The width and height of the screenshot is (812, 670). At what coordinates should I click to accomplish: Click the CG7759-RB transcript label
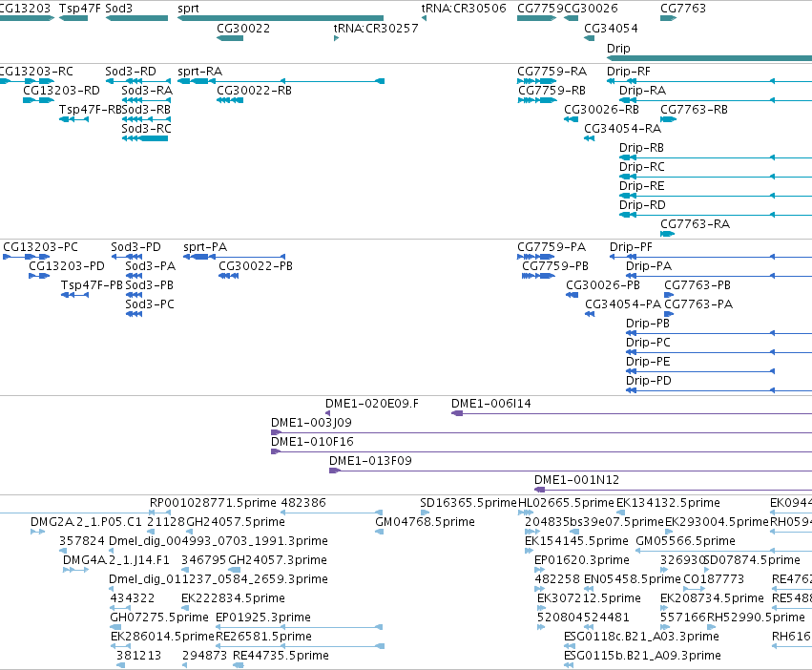tap(552, 90)
